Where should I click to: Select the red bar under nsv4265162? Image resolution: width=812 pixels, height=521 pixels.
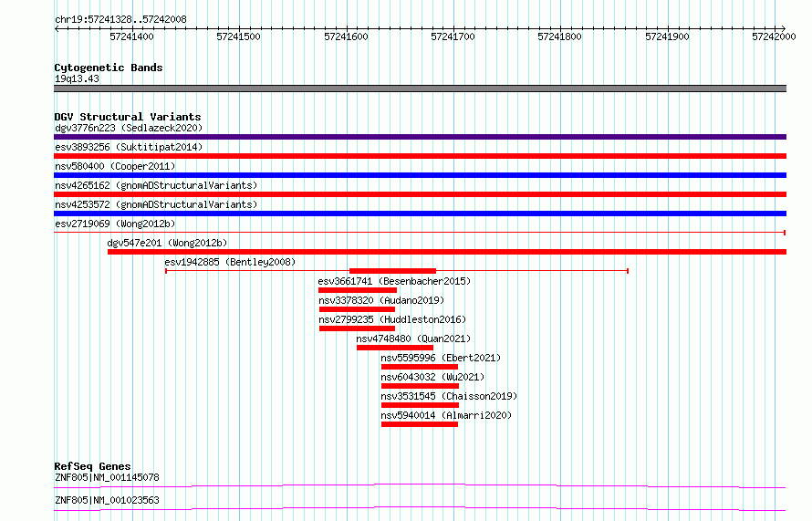[420, 194]
